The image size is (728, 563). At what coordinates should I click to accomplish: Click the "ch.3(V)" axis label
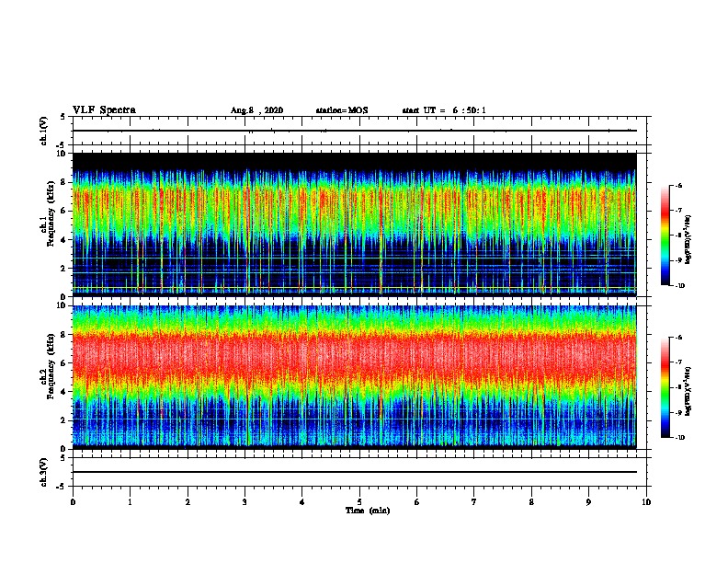tap(44, 472)
